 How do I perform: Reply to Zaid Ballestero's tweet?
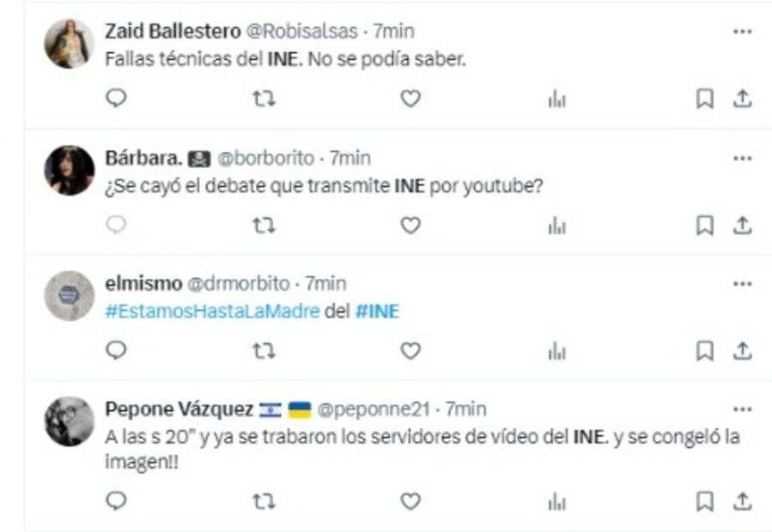coord(116,99)
